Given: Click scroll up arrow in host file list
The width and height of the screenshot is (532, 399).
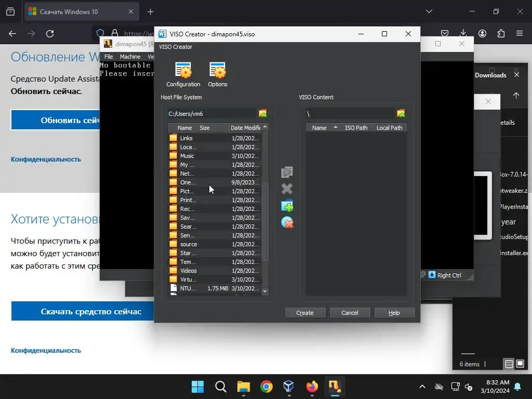Looking at the screenshot, I should (x=265, y=127).
